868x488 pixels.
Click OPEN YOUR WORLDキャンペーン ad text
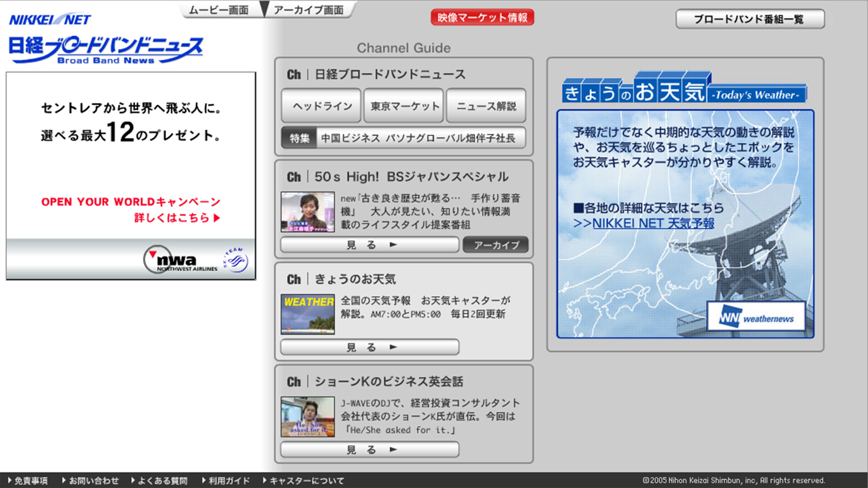click(x=131, y=202)
